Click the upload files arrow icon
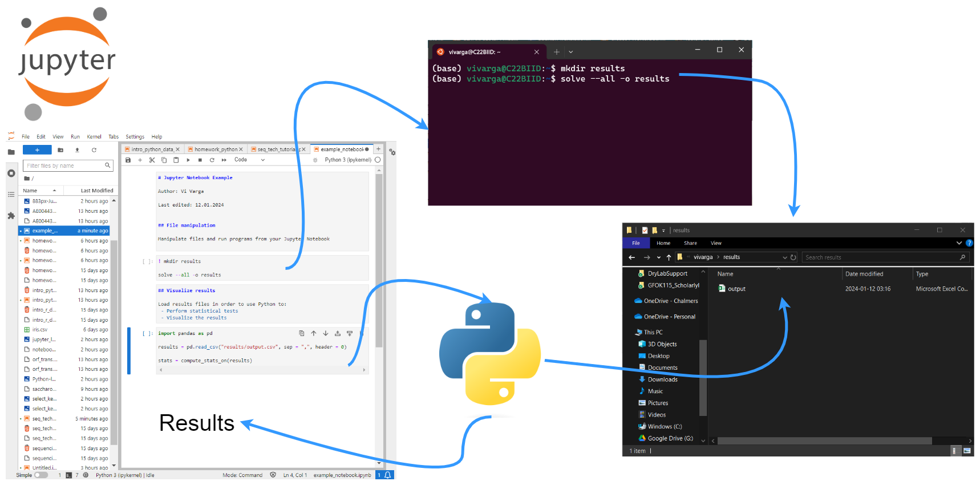The width and height of the screenshot is (980, 485). (x=77, y=150)
